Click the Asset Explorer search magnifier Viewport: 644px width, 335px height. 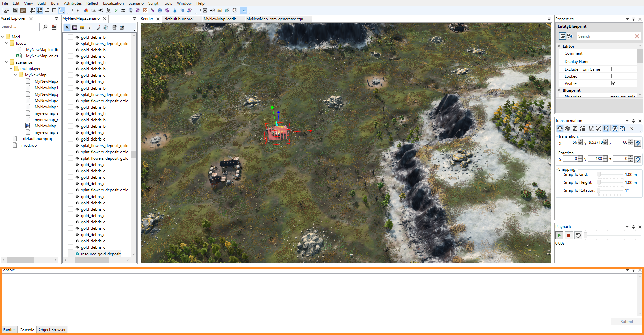coord(45,27)
